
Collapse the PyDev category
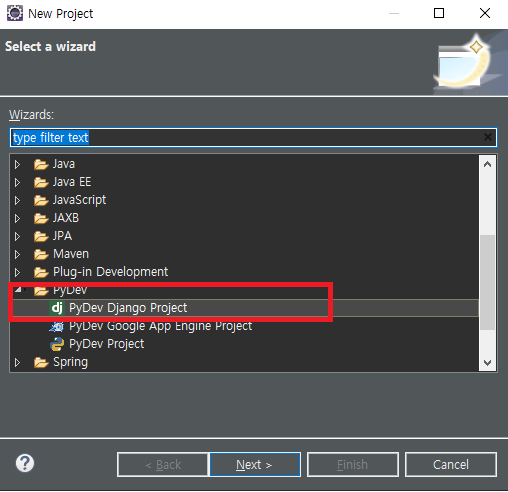18,290
